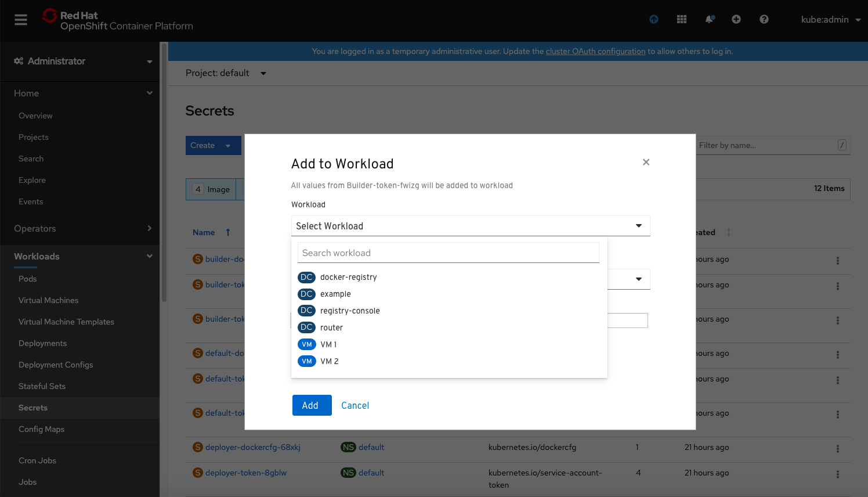Toggle the Image filter with count 4
The height and width of the screenshot is (497, 868).
211,189
